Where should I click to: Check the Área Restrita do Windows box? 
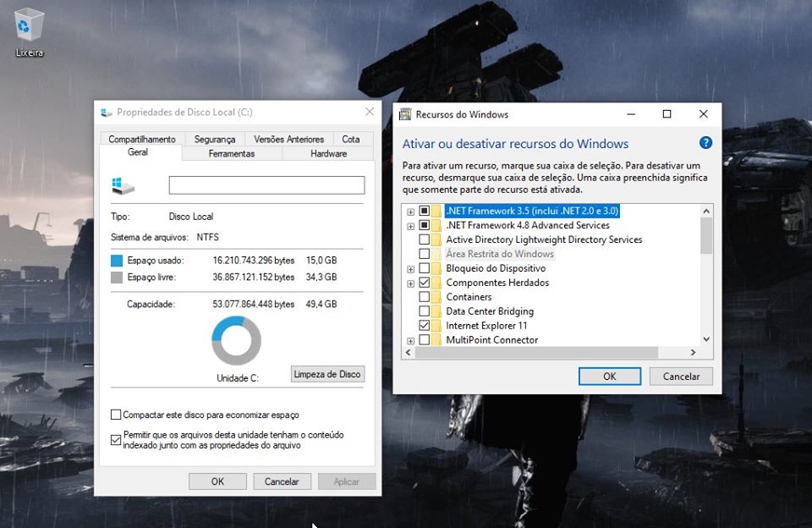(424, 254)
